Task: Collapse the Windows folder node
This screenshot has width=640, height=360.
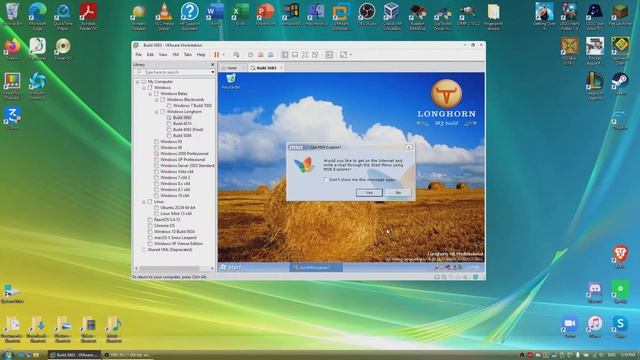Action: [x=144, y=88]
